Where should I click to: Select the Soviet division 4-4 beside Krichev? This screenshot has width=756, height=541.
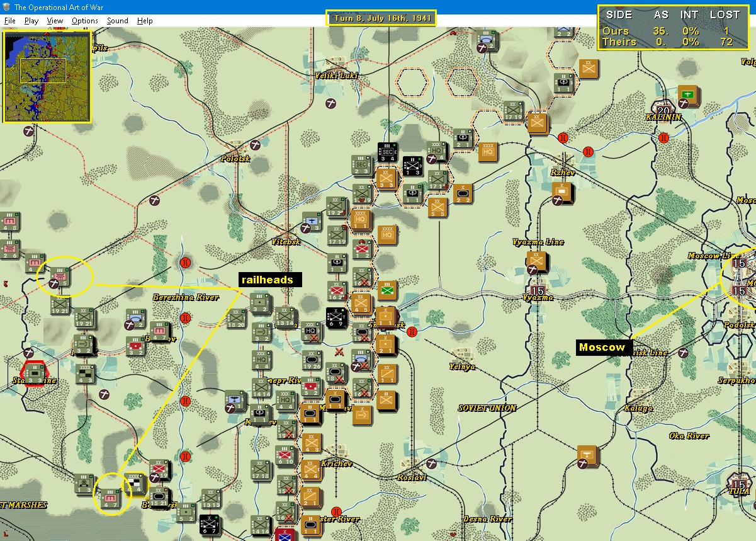(311, 470)
